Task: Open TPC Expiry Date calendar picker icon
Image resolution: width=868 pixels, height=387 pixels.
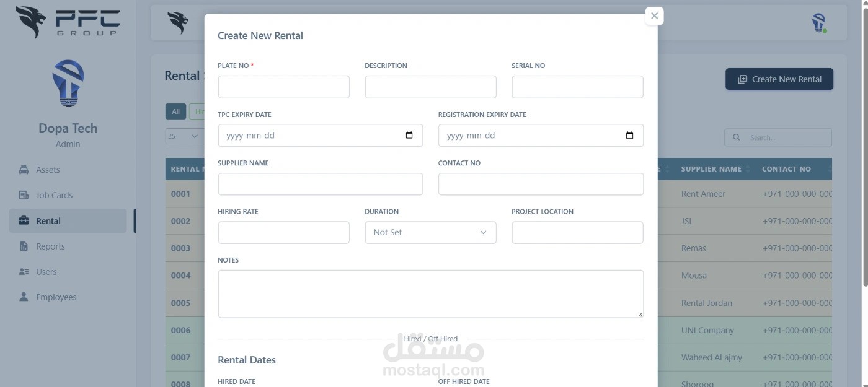Action: 409,136
